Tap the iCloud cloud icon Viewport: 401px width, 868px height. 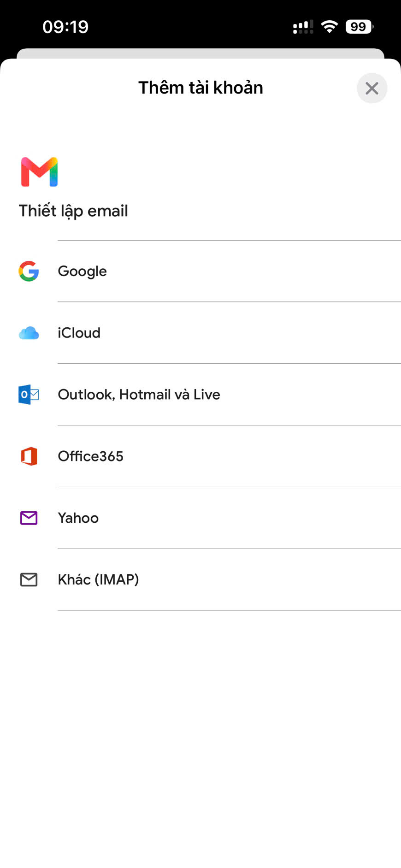point(29,333)
